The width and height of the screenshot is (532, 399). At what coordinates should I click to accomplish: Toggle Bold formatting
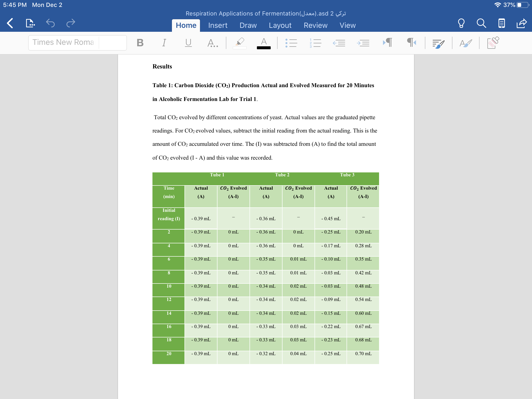tap(140, 43)
